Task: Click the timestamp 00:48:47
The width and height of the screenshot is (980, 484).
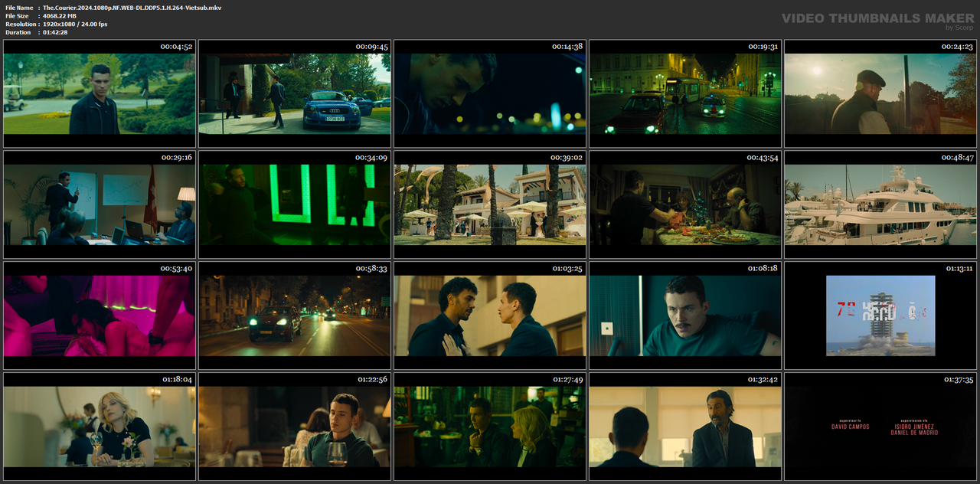Action: tap(957, 157)
